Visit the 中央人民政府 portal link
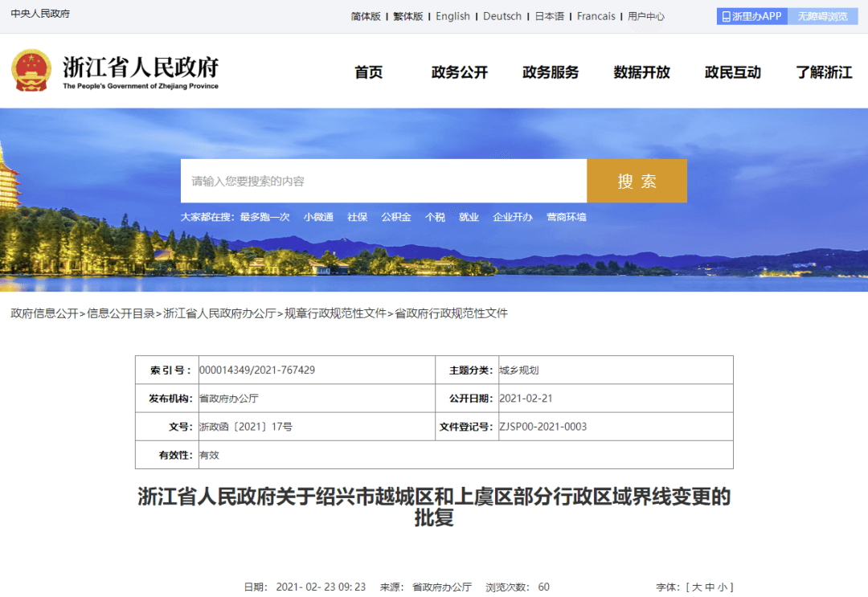The width and height of the screenshot is (868, 597). click(41, 13)
